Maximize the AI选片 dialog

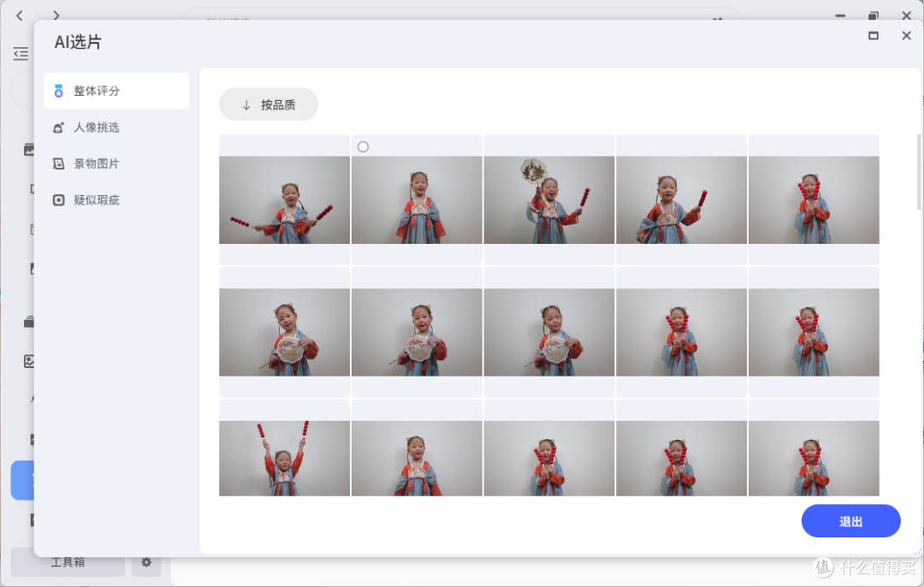pos(874,36)
